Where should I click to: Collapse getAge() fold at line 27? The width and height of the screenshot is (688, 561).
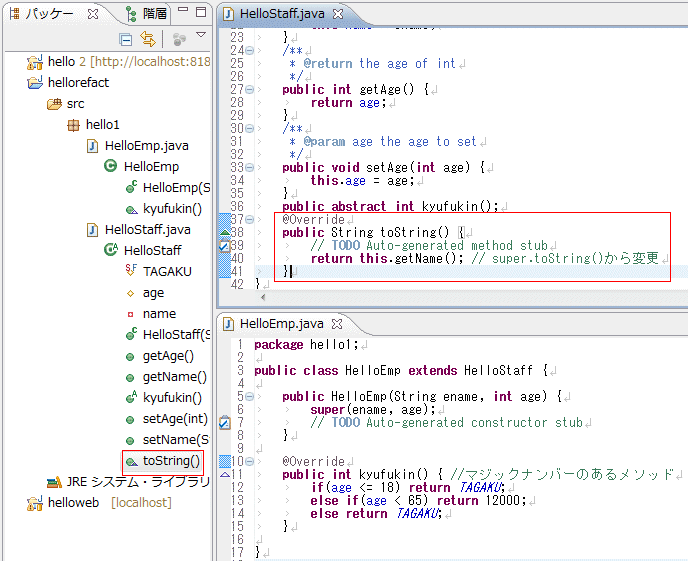249,89
